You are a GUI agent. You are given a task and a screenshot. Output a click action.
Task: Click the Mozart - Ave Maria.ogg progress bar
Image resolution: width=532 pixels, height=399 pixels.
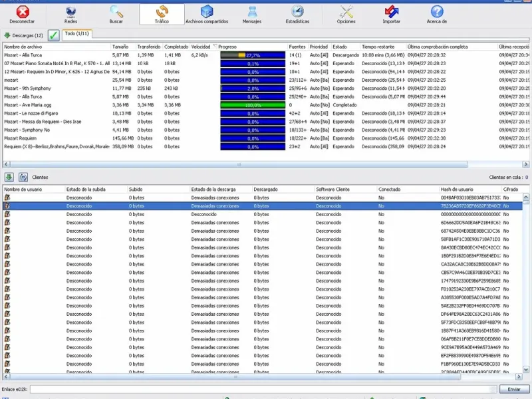(x=253, y=105)
